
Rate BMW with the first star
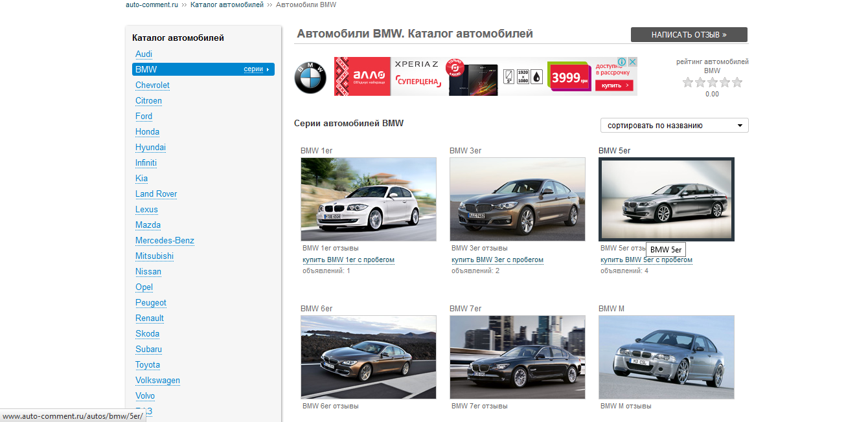[689, 82]
